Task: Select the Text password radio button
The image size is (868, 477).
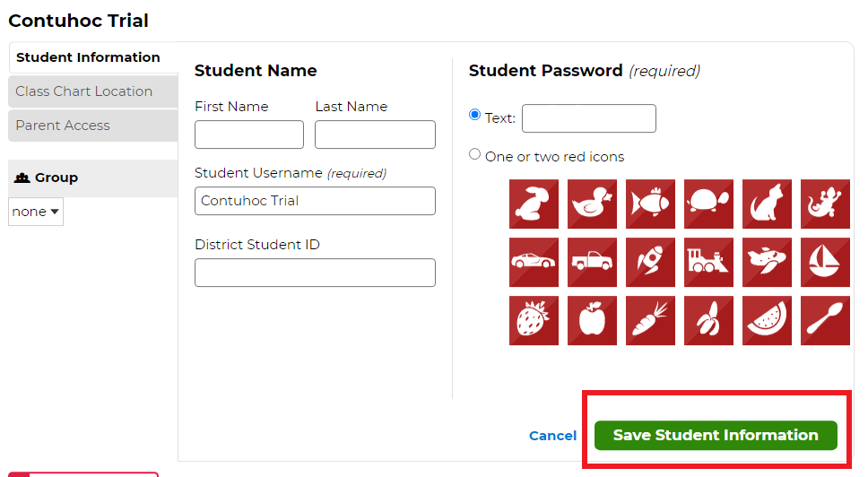Action: pyautogui.click(x=474, y=115)
